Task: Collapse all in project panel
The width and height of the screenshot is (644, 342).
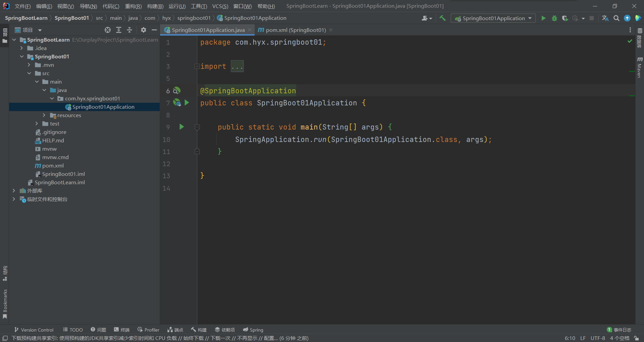Action: [x=129, y=30]
